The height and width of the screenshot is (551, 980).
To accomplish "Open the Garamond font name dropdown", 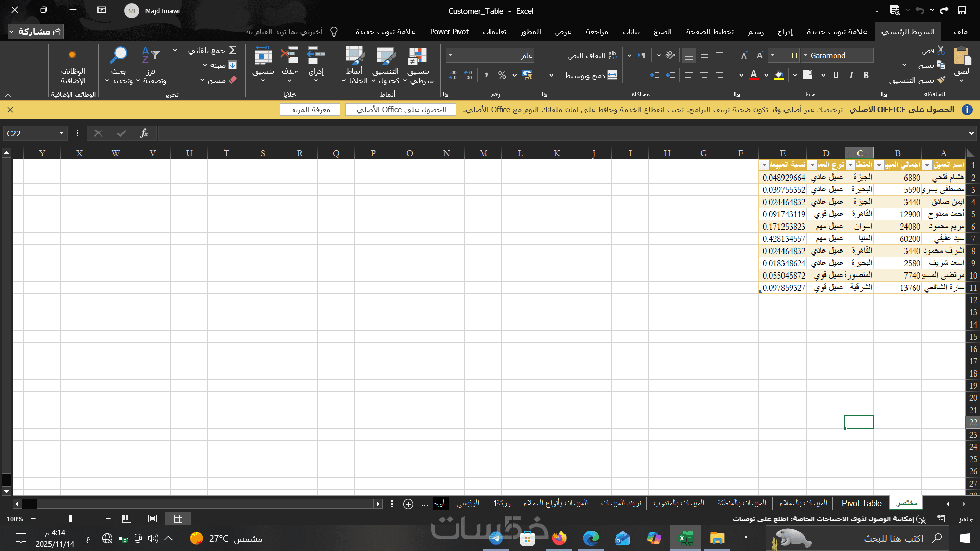I will pos(805,55).
